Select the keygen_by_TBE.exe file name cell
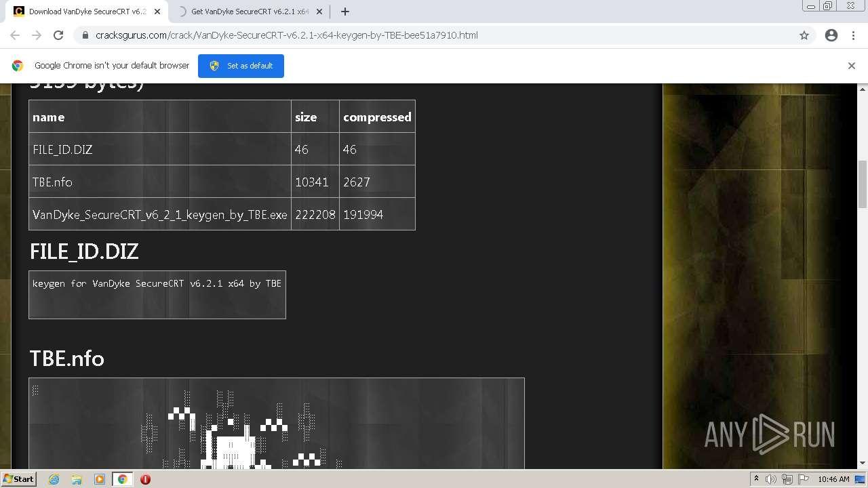The height and width of the screenshot is (488, 868). [160, 214]
